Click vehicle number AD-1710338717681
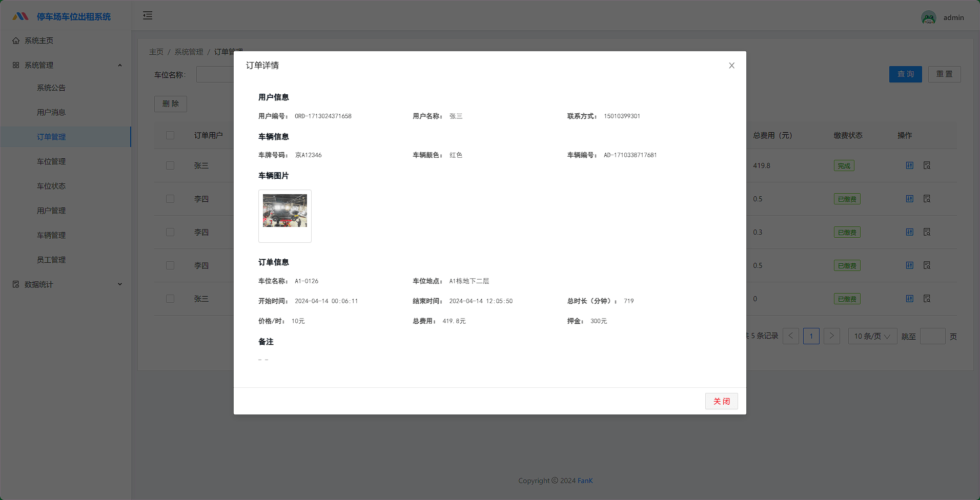Screen dimensions: 980x500 coord(630,155)
